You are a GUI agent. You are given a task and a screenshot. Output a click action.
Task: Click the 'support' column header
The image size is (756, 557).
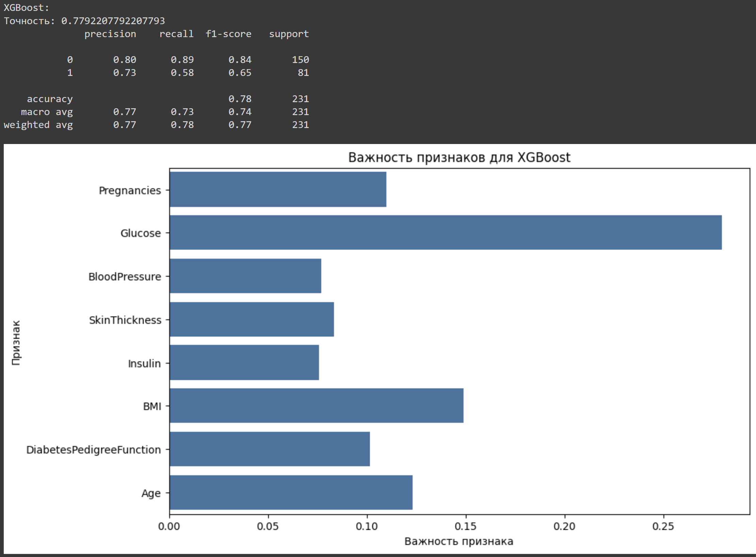point(289,34)
